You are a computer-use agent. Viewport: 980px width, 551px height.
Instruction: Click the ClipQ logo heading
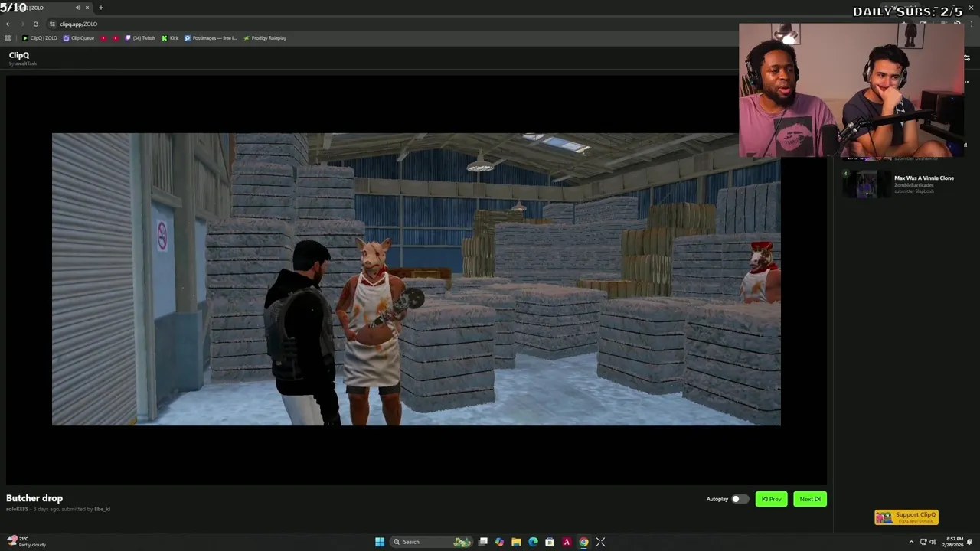point(19,55)
